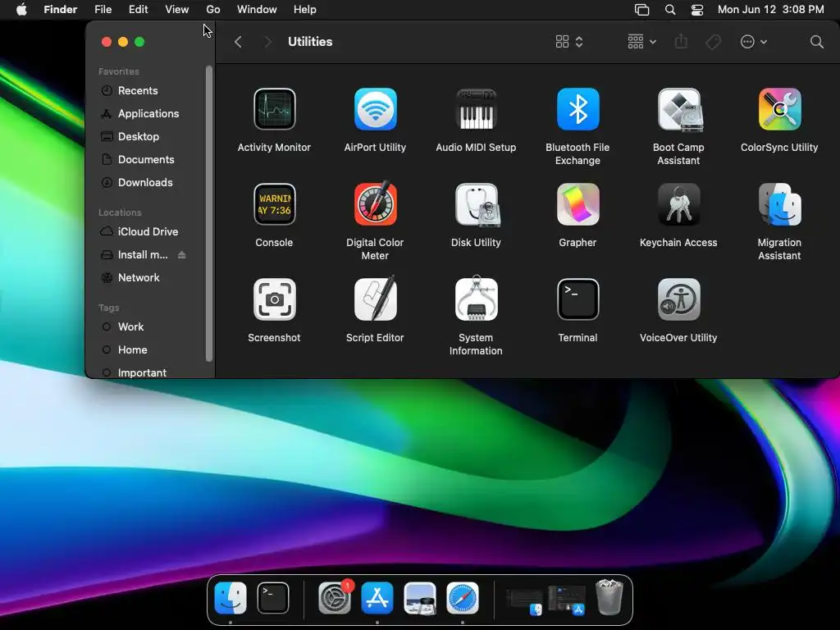
Task: Select System Information icon
Action: click(x=476, y=299)
